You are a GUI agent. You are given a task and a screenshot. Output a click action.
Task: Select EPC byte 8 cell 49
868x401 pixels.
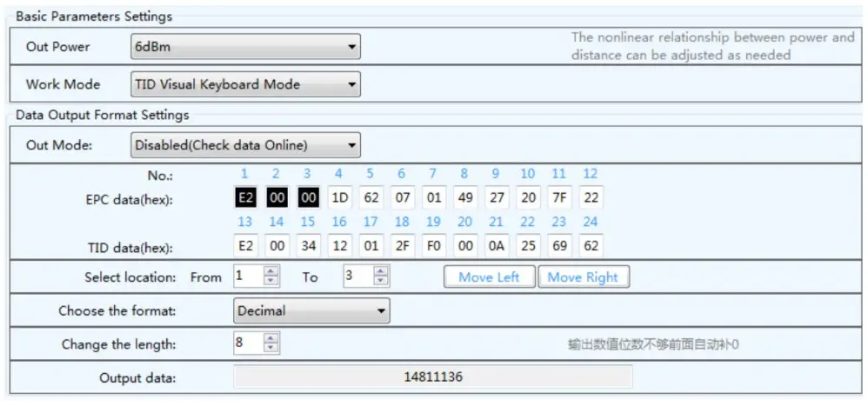click(465, 197)
